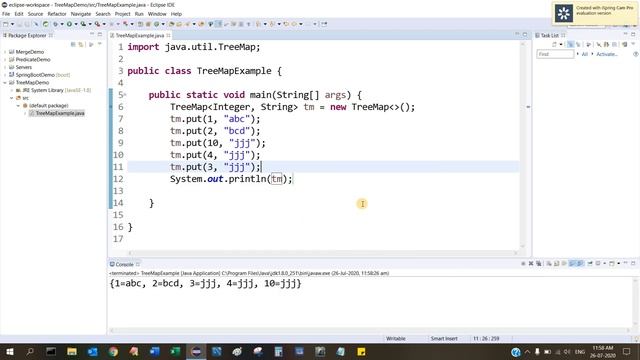Open Windows Start menu
Image resolution: width=640 pixels, height=360 pixels.
(9, 351)
